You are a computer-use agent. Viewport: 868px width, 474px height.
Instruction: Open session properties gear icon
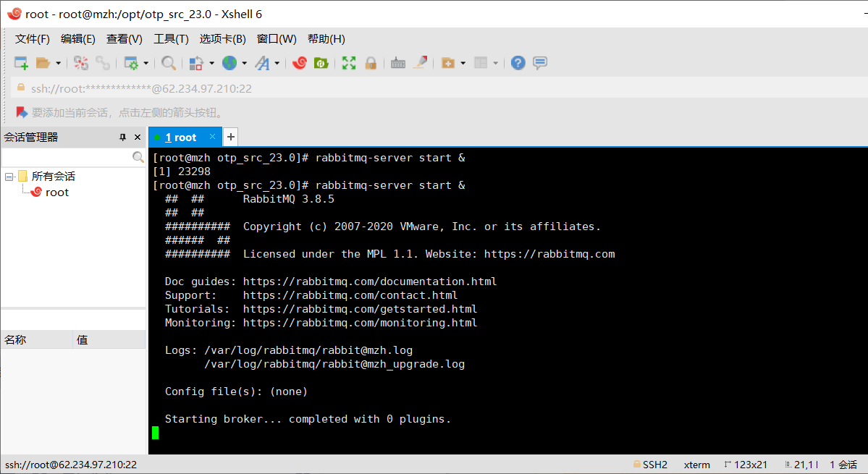pos(131,63)
